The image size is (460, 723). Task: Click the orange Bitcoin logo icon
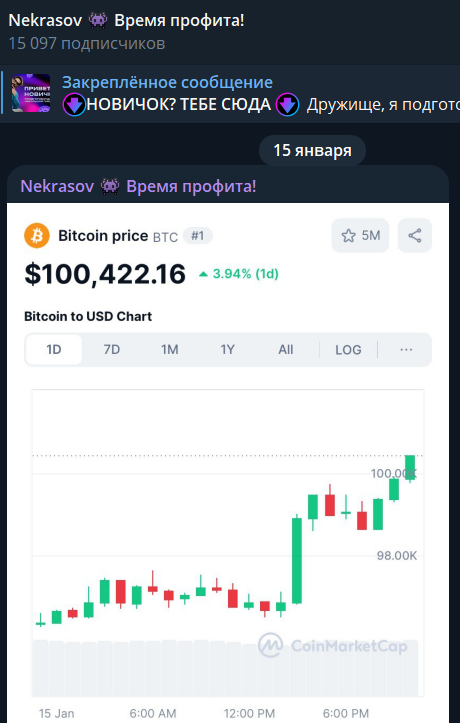[37, 236]
